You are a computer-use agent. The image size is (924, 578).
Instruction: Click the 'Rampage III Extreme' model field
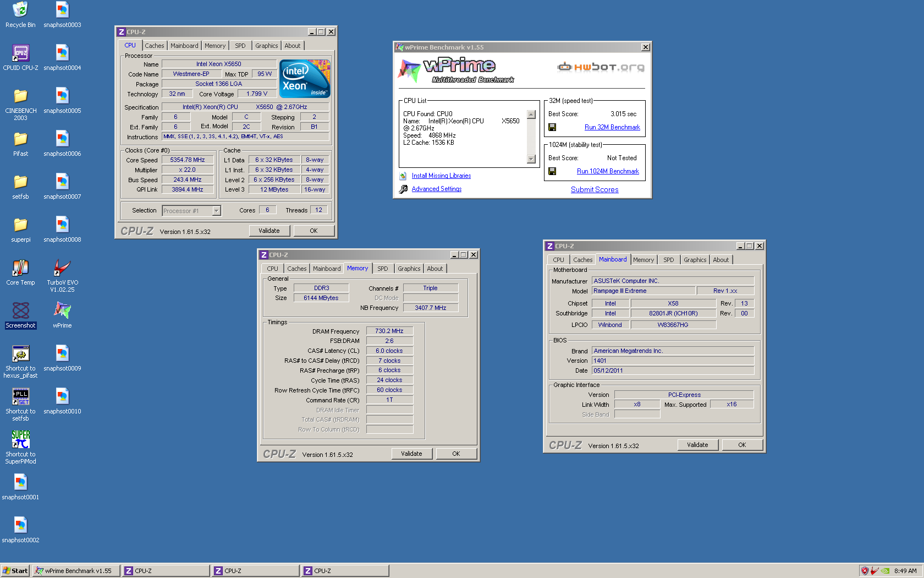coord(643,291)
